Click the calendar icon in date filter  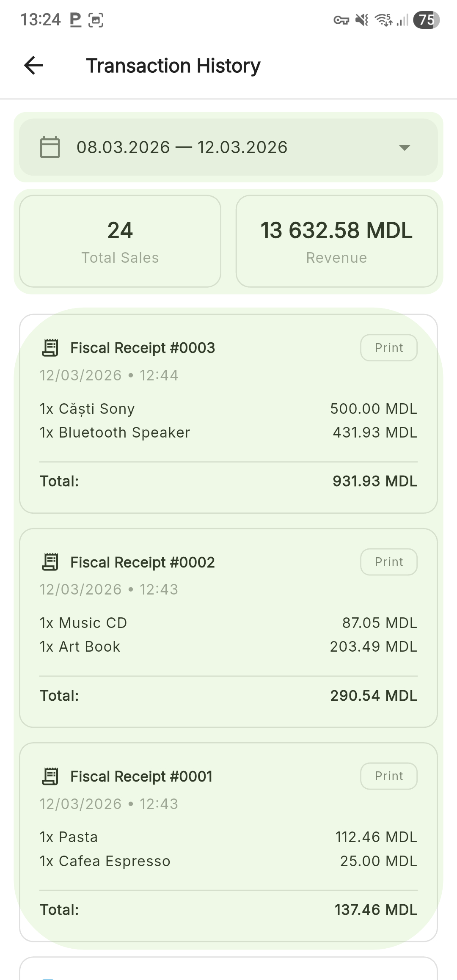coord(50,147)
